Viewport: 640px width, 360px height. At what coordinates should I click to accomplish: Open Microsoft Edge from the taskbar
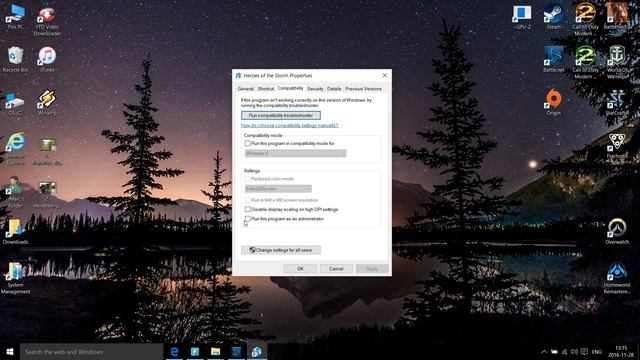[x=174, y=351]
